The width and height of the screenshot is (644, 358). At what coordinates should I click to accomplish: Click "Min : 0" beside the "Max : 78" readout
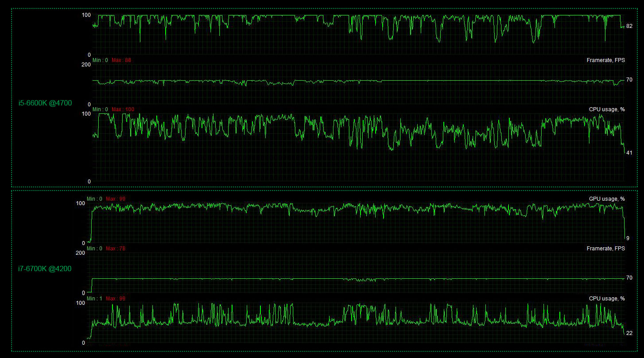coord(94,249)
